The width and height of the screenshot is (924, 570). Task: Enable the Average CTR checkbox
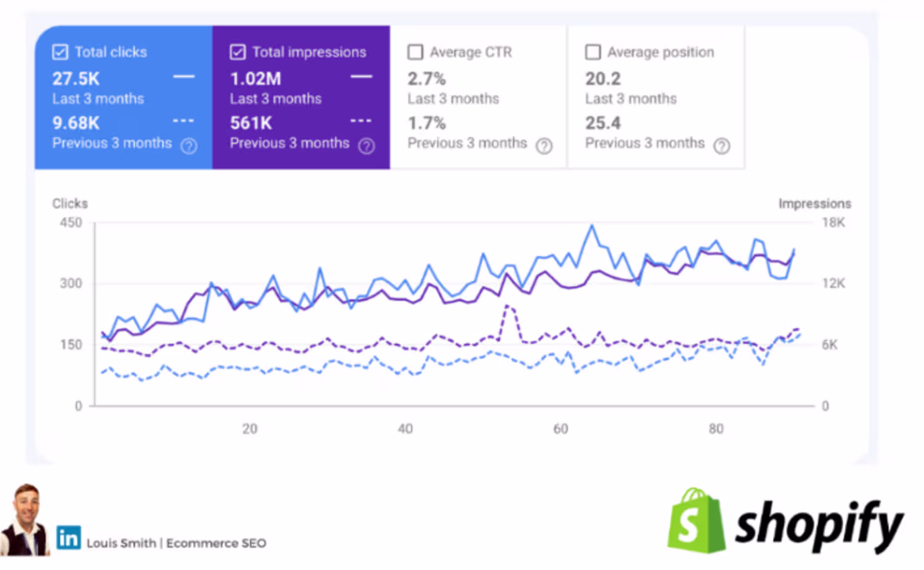click(x=416, y=52)
